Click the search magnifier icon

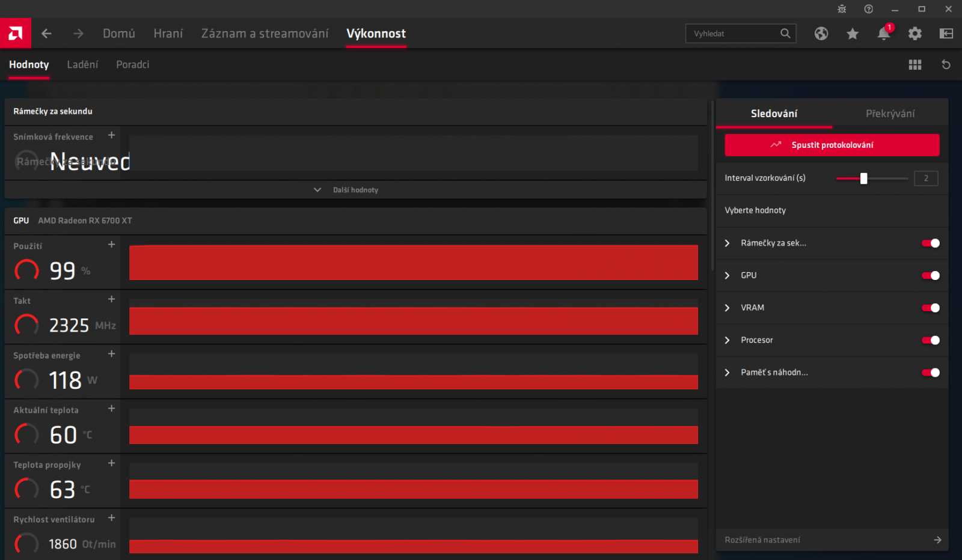(x=785, y=34)
